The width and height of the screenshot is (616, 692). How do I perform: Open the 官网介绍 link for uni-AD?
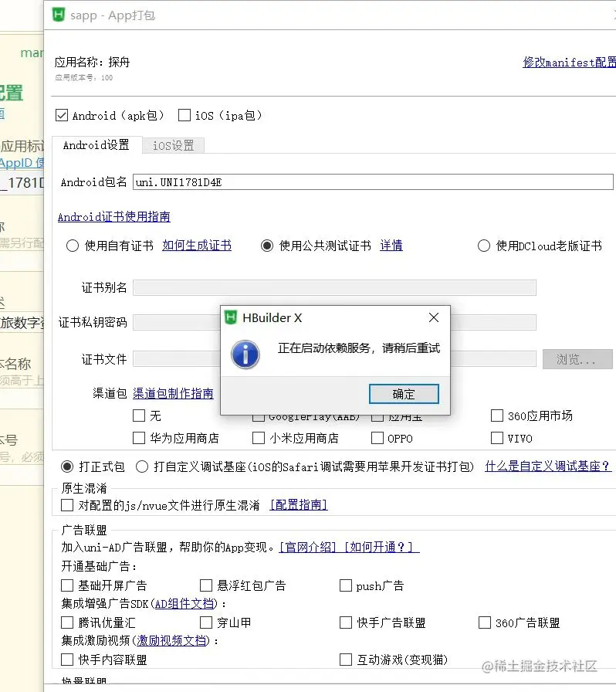tap(308, 548)
